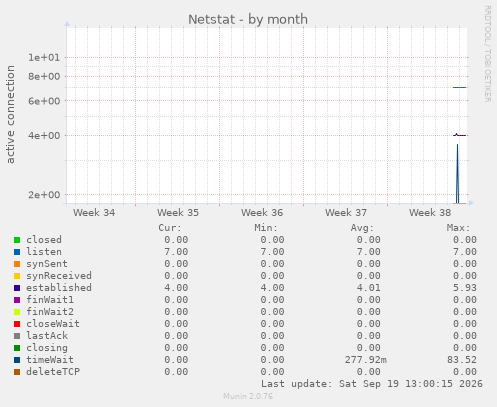The width and height of the screenshot is (497, 407).
Task: Click the 'closed' legend label
Action: (44, 240)
